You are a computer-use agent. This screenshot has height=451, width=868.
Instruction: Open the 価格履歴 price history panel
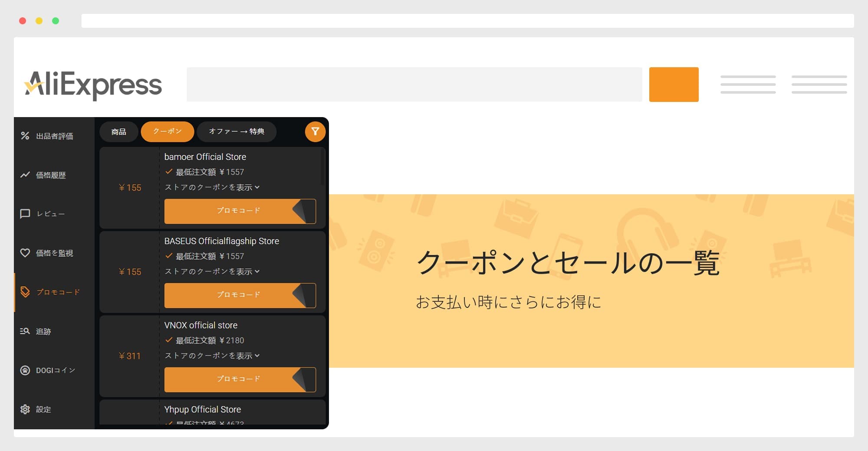tap(25, 175)
